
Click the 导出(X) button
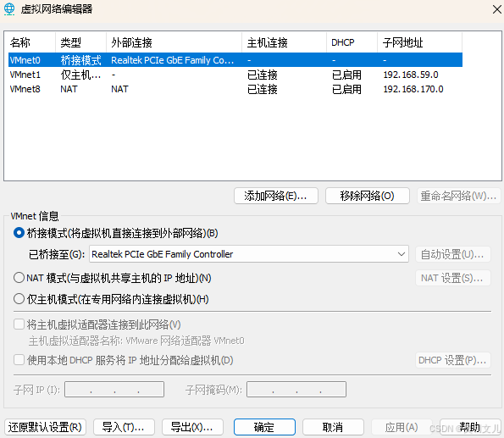coord(192,427)
